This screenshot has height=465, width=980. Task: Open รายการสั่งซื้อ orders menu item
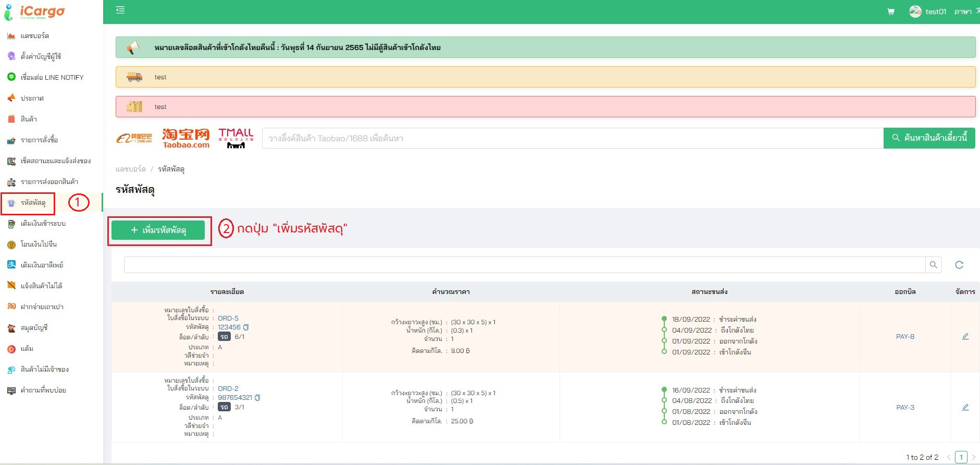tap(39, 140)
